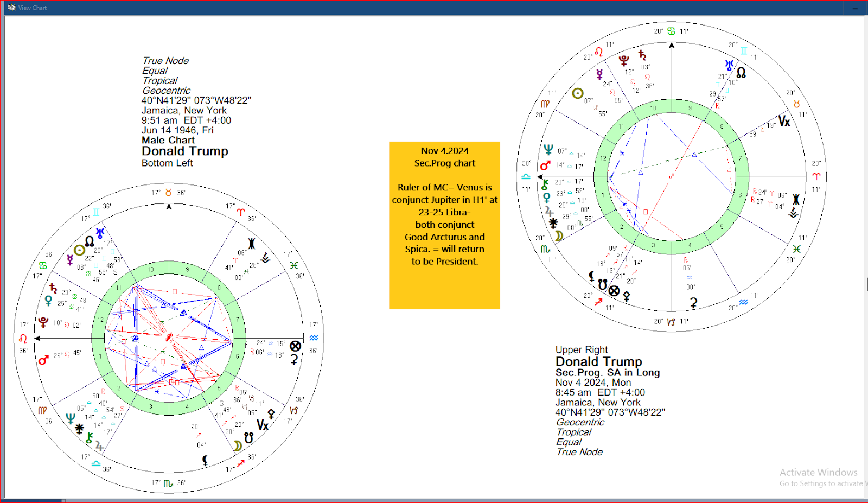Click "Jun 14 1946, Fri" birth date
Image resolution: width=868 pixels, height=503 pixels.
tap(177, 130)
